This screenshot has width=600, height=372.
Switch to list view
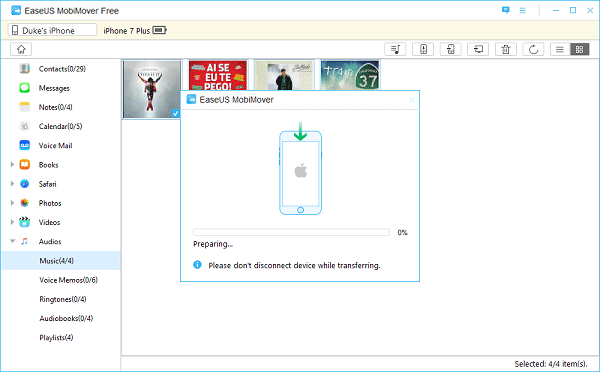pyautogui.click(x=560, y=49)
